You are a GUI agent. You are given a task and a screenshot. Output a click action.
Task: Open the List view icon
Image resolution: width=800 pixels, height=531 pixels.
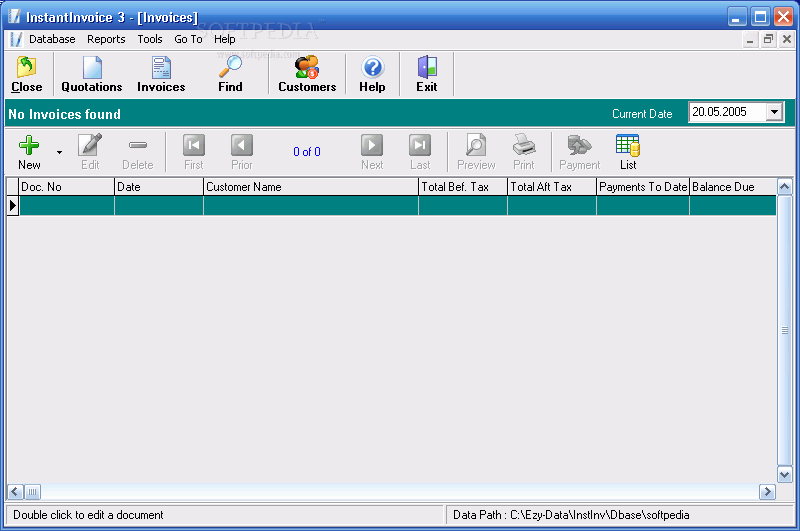point(628,153)
